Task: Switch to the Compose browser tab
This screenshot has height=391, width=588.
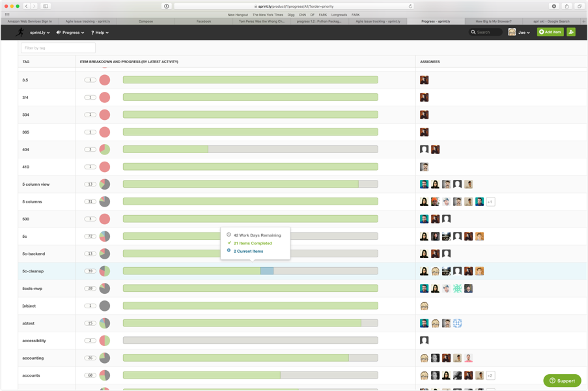Action: click(146, 22)
